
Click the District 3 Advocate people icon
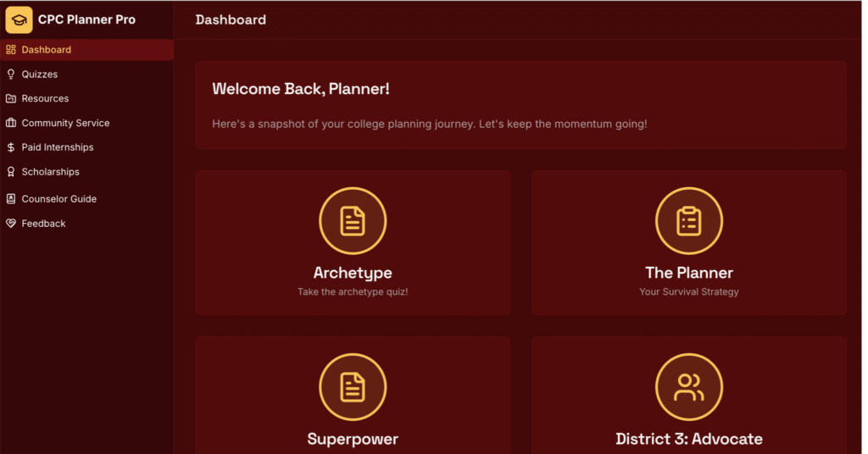click(688, 387)
